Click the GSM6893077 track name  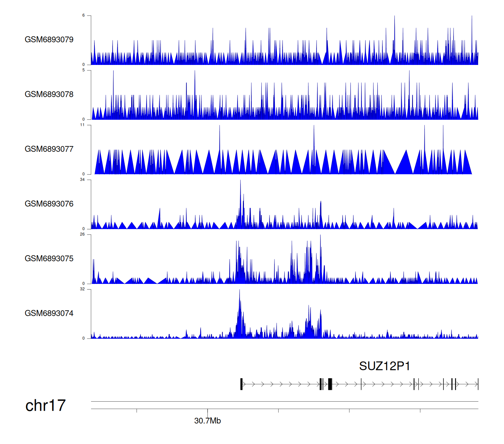(x=49, y=149)
